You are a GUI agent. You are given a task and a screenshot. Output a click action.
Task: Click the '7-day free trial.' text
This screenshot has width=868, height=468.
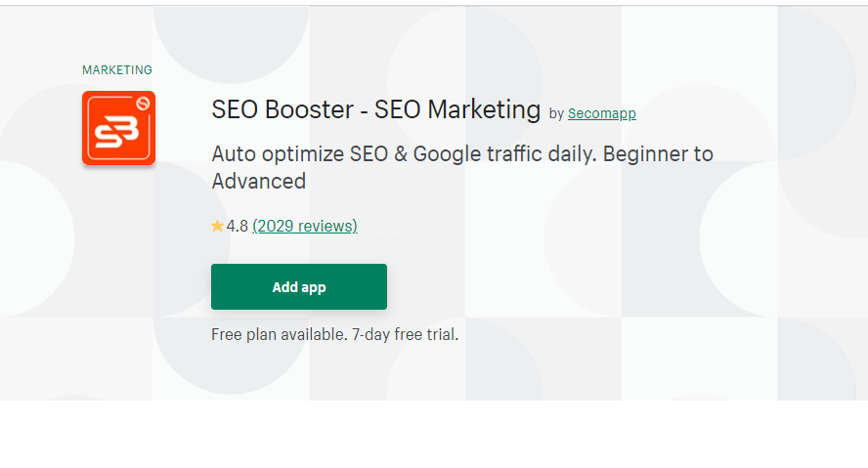(406, 335)
